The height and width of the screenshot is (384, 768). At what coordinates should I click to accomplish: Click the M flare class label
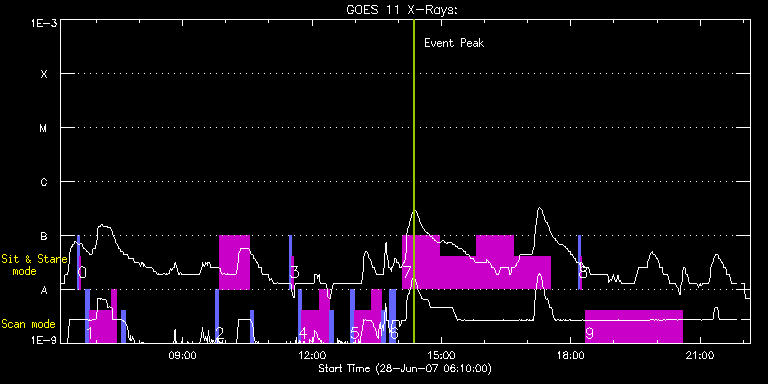click(44, 128)
